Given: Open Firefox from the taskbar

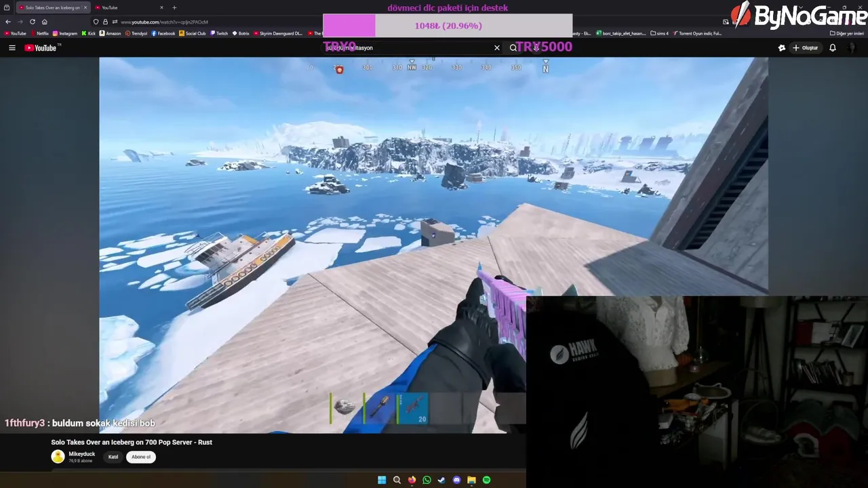Looking at the screenshot, I should (412, 480).
